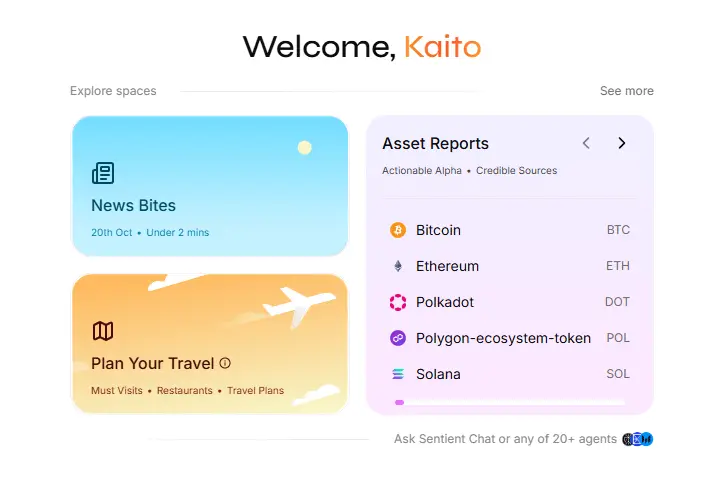Click the Asset Reports horizontal scrollbar thumb
The width and height of the screenshot is (715, 483).
click(x=399, y=402)
